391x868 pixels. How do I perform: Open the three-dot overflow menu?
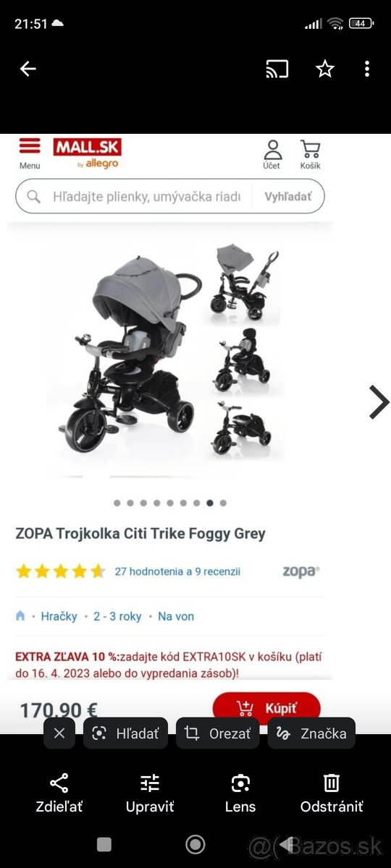click(x=367, y=69)
